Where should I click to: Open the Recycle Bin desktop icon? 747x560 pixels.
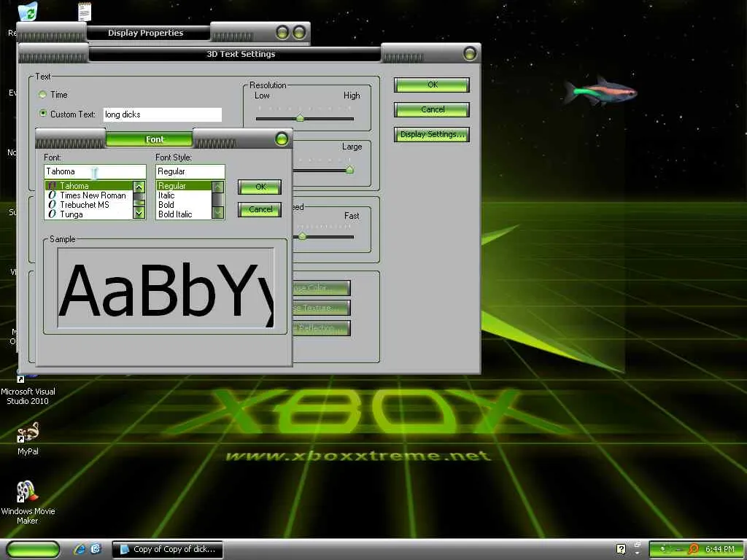tap(28, 12)
